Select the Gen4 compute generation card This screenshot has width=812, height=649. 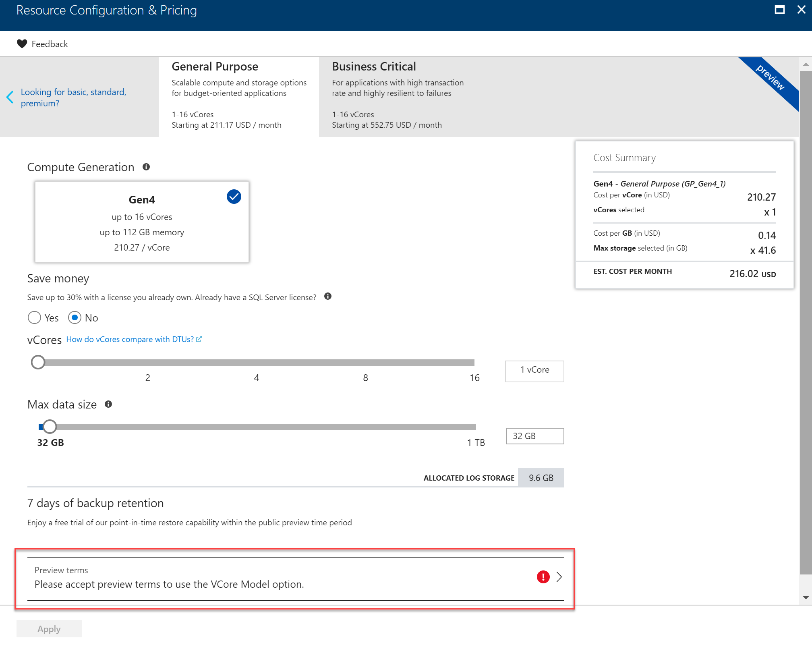(x=142, y=222)
